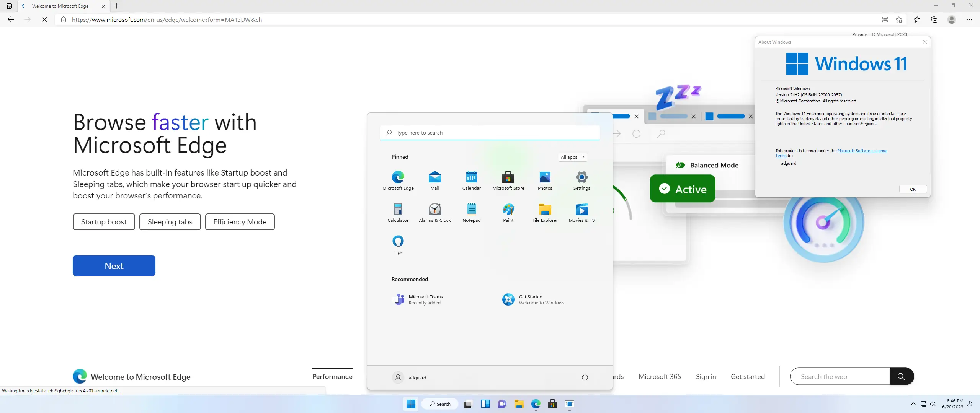Click the blue Next button
The image size is (980, 413).
pyautogui.click(x=114, y=266)
